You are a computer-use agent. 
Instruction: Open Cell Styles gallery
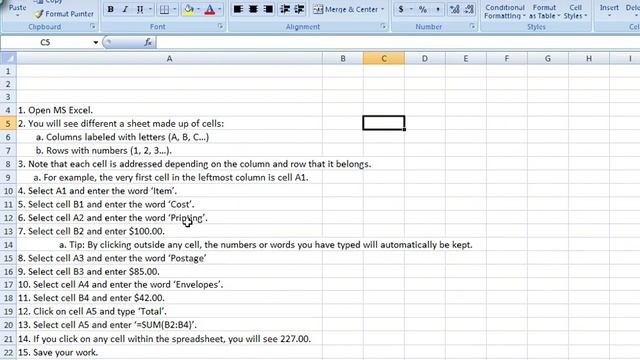point(576,11)
